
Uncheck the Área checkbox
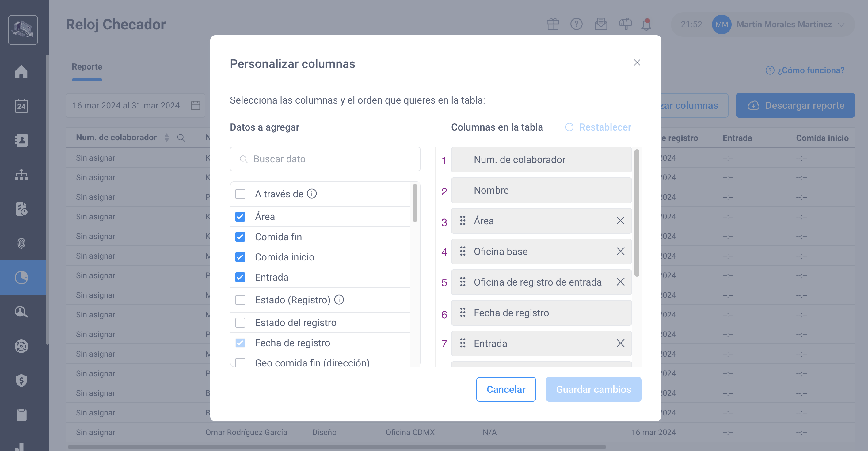coord(240,217)
